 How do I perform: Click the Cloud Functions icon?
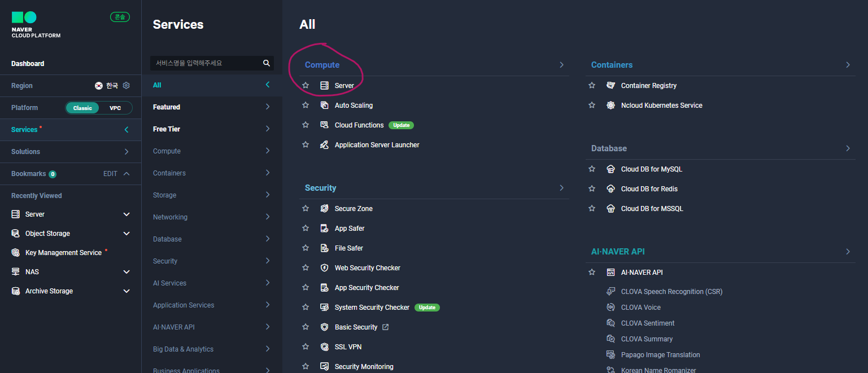tap(324, 125)
